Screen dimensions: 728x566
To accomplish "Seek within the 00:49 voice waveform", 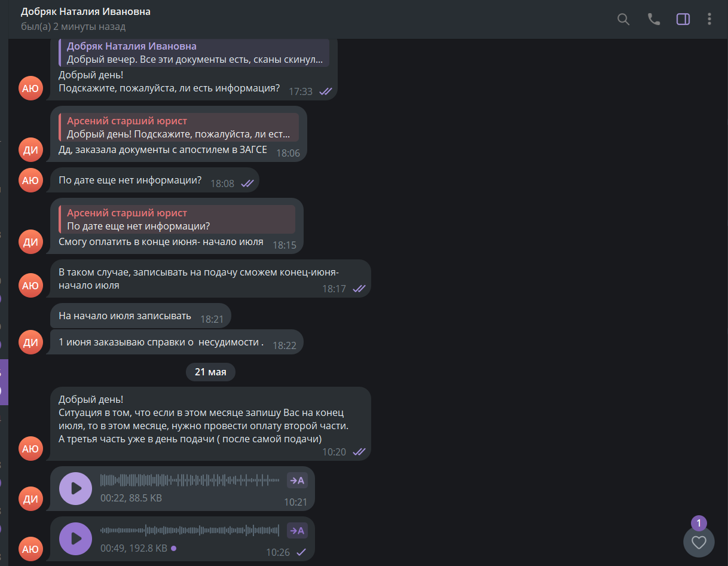I will click(190, 530).
